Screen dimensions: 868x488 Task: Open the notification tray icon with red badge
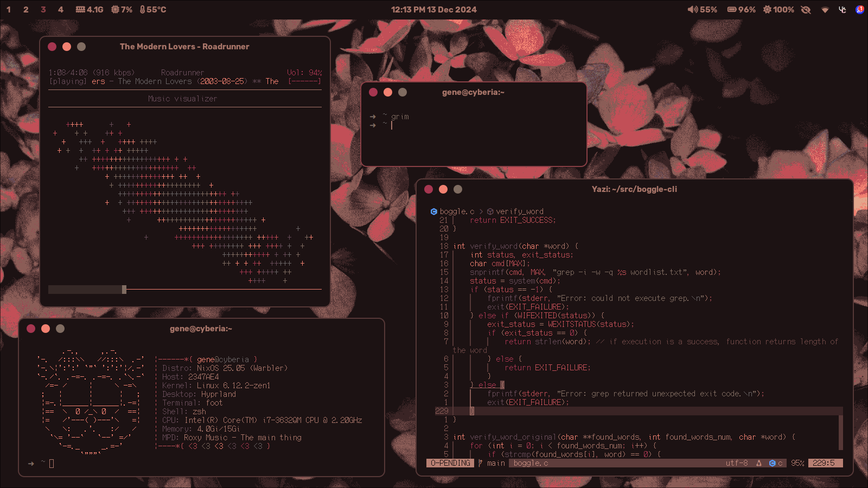pyautogui.click(x=859, y=10)
